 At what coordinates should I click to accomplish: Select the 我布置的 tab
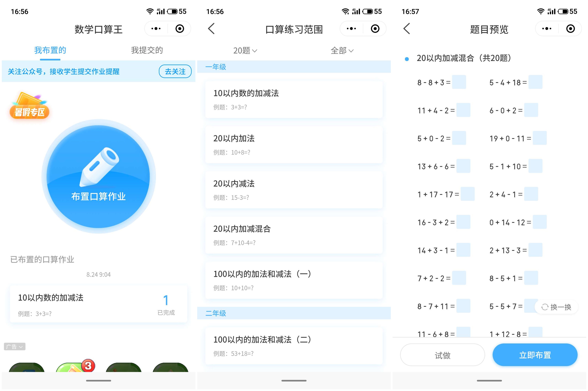coord(50,50)
